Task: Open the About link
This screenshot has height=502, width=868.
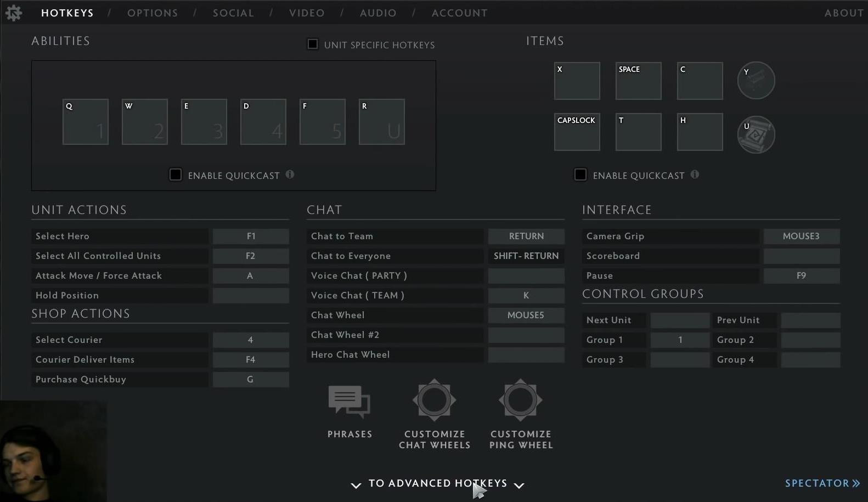Action: pyautogui.click(x=844, y=13)
